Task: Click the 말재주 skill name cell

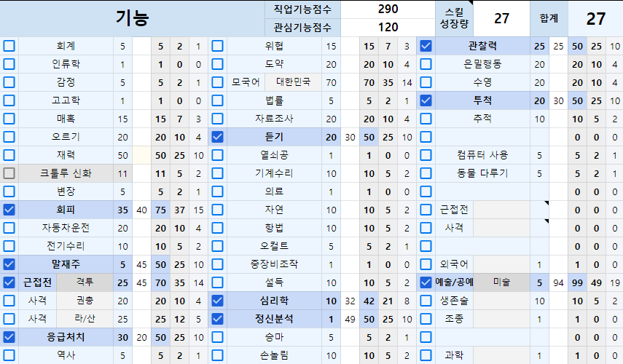Action: [x=66, y=264]
